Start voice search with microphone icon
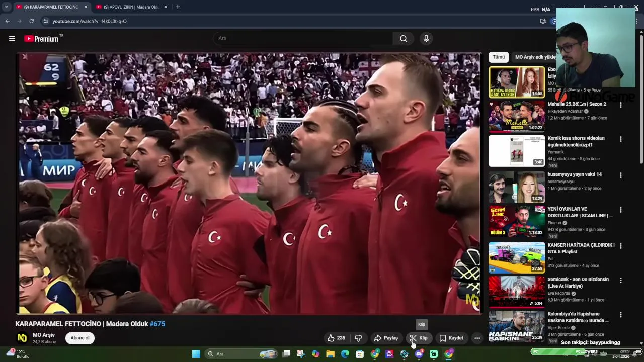Viewport: 644px width, 362px height. click(426, 39)
